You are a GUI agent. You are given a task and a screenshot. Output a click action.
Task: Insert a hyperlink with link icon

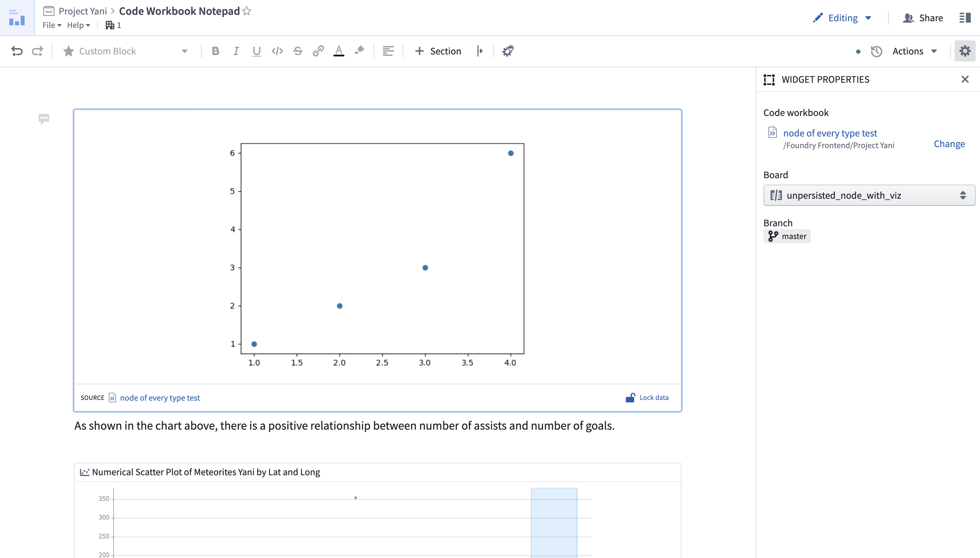click(318, 51)
